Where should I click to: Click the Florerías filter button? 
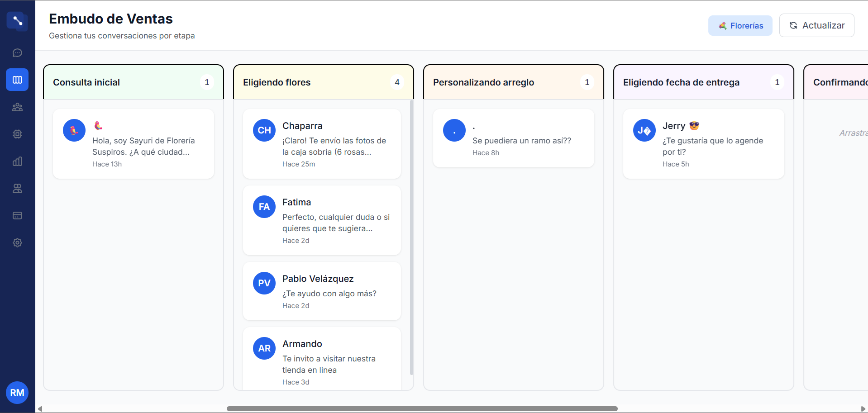(740, 26)
